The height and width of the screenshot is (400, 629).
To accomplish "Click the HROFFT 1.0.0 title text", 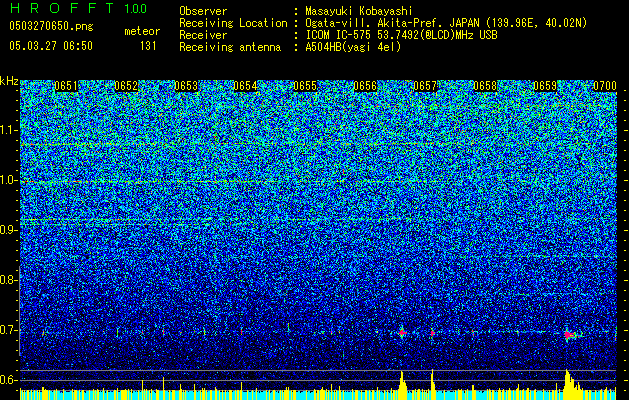I will tap(79, 8).
